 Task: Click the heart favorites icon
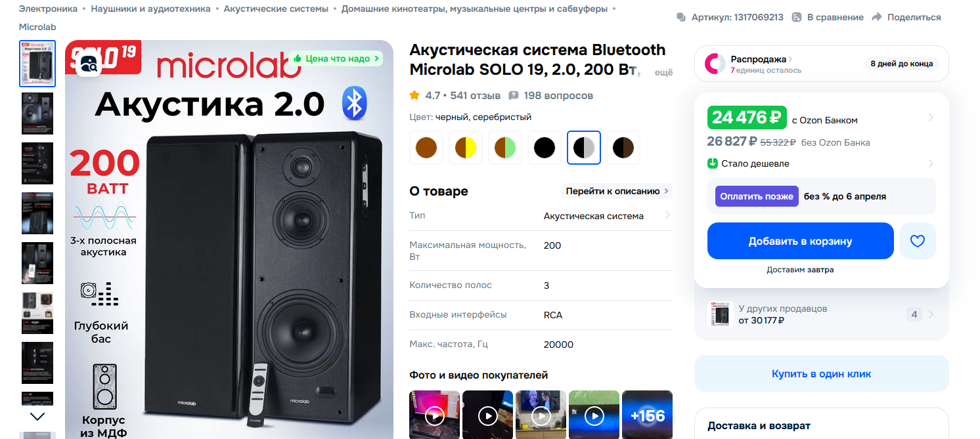point(917,241)
